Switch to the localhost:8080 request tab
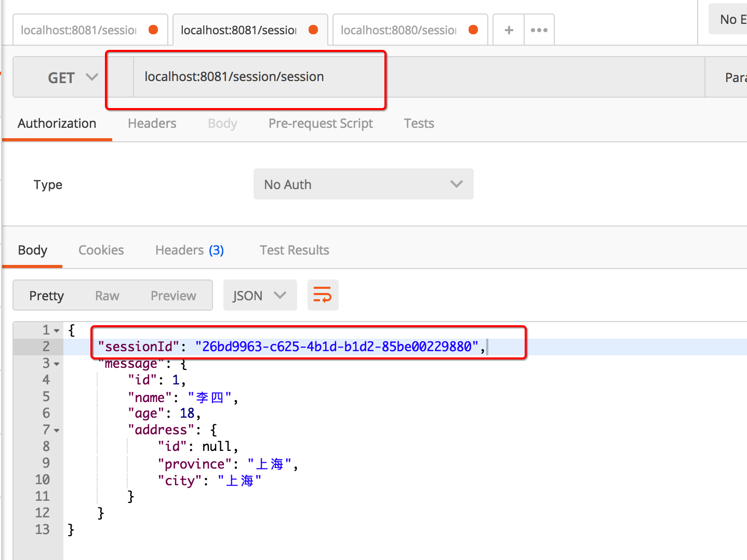 (399, 30)
